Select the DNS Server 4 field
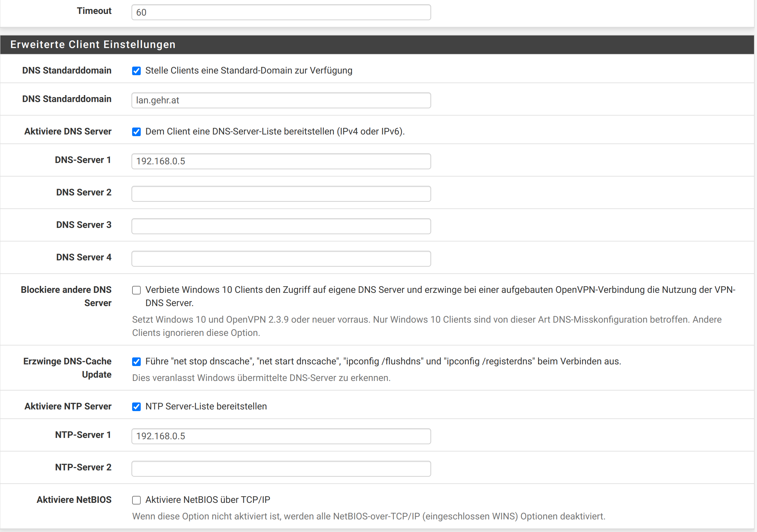Image resolution: width=757 pixels, height=532 pixels. [281, 259]
